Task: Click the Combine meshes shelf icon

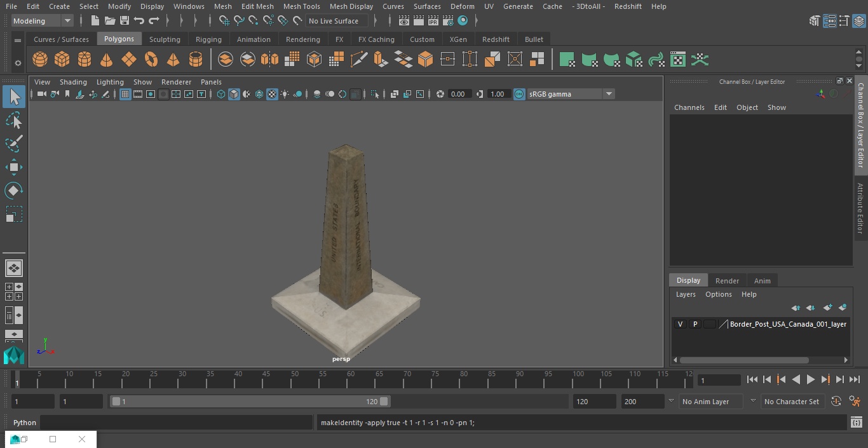Action: tap(226, 60)
